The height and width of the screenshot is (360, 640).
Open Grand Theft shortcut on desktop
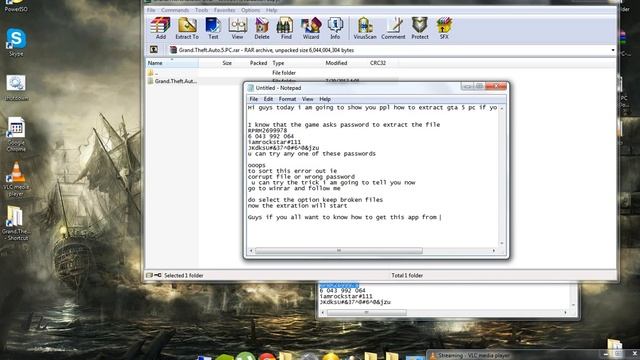pyautogui.click(x=16, y=222)
